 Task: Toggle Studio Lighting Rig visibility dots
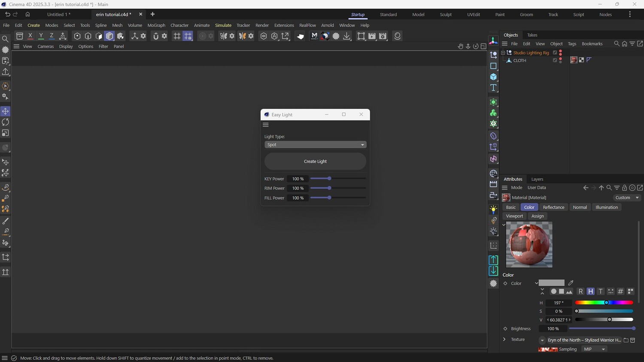tap(560, 53)
